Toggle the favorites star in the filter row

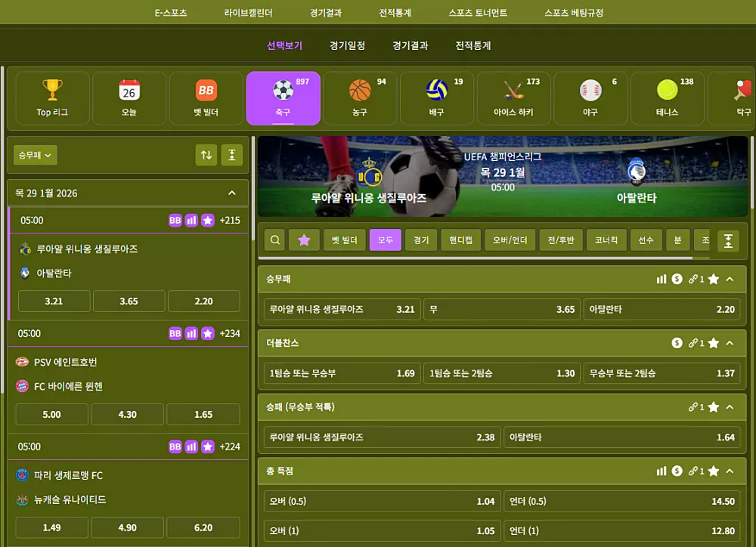coord(304,240)
